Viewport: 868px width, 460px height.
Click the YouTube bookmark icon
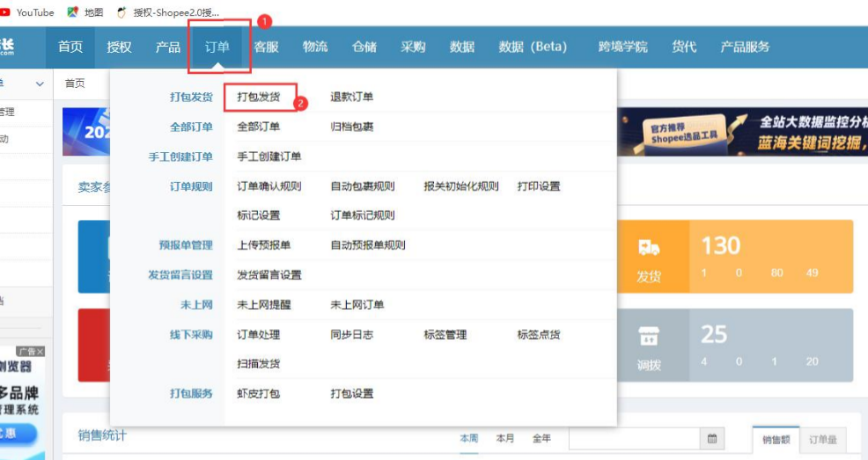tap(6, 12)
